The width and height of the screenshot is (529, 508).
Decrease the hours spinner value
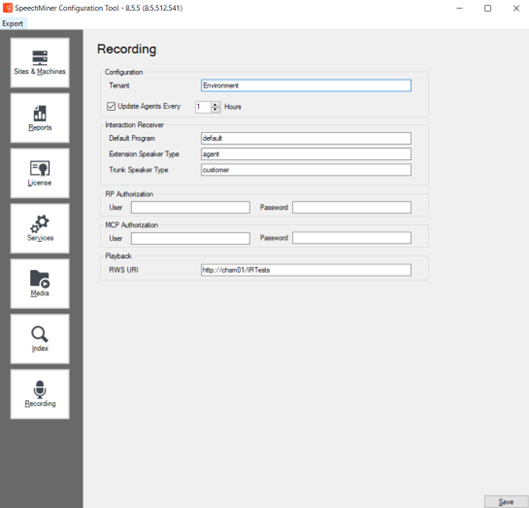click(215, 109)
